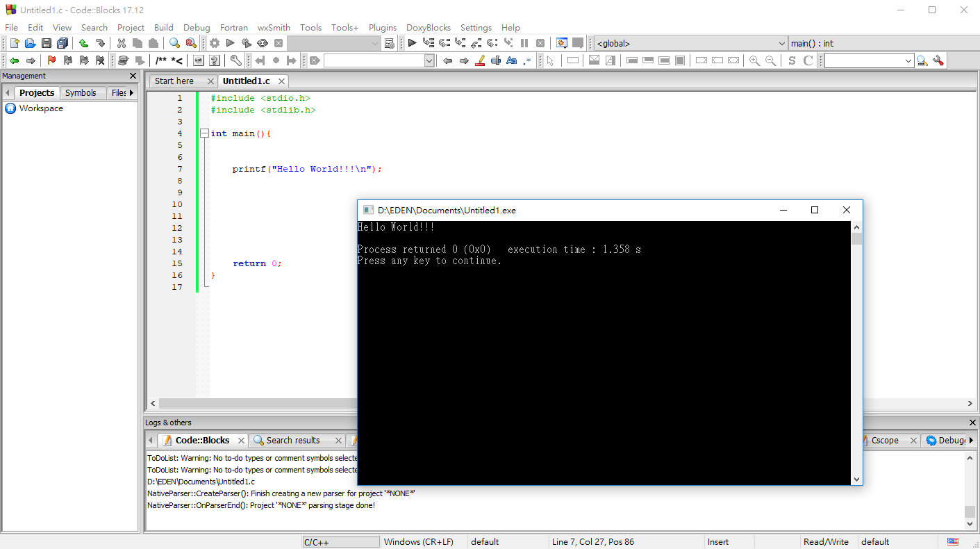The width and height of the screenshot is (980, 549).
Task: Click the US flag keyboard layout icon
Action: pyautogui.click(x=953, y=541)
